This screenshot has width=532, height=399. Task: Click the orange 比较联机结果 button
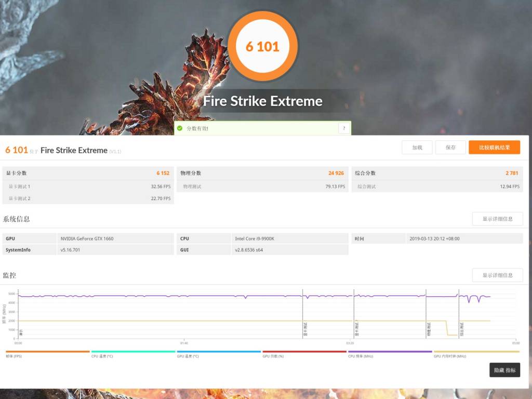tap(495, 147)
